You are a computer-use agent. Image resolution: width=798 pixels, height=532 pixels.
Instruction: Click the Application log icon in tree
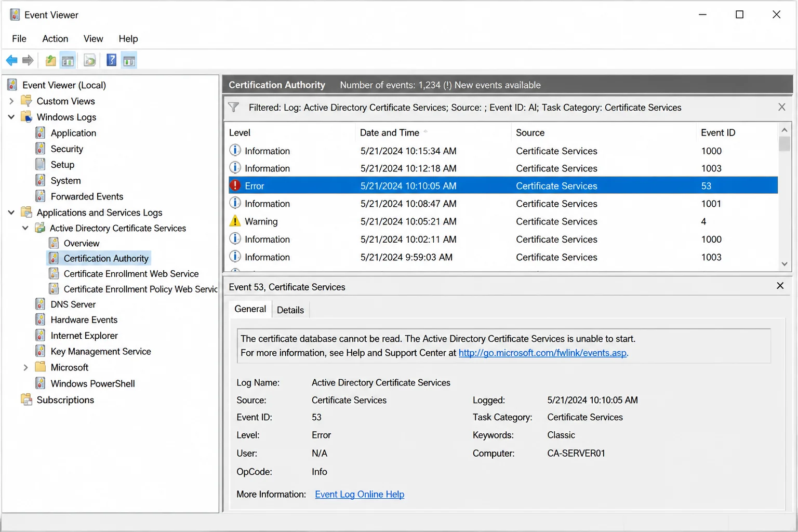pos(41,133)
